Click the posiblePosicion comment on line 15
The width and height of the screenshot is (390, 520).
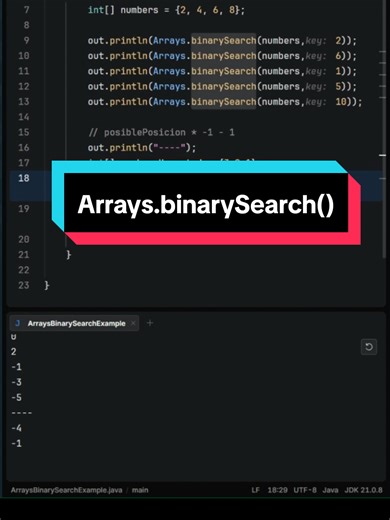tap(161, 132)
